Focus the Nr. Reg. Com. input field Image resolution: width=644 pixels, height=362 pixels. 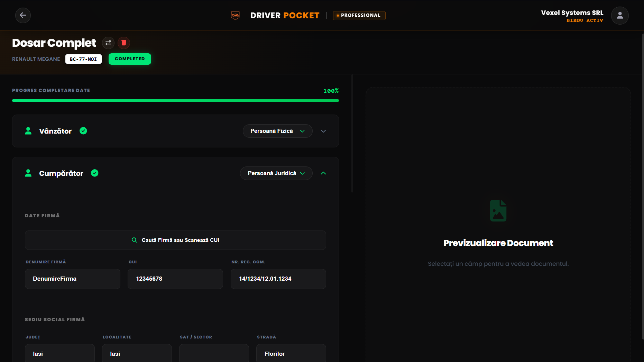point(278,279)
